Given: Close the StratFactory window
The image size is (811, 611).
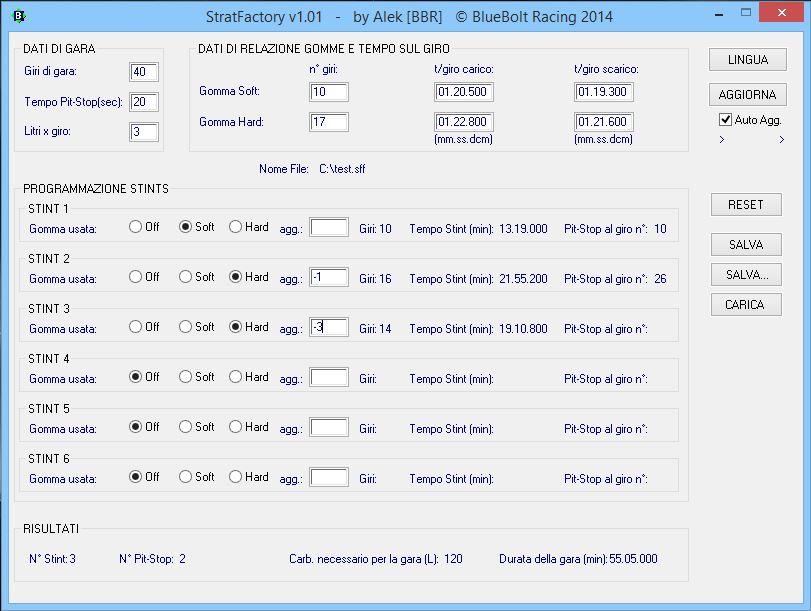Looking at the screenshot, I should click(782, 13).
